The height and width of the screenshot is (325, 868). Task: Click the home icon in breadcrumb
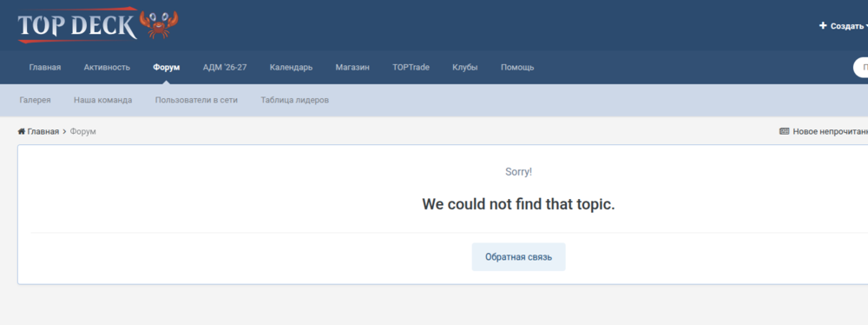[x=22, y=131]
